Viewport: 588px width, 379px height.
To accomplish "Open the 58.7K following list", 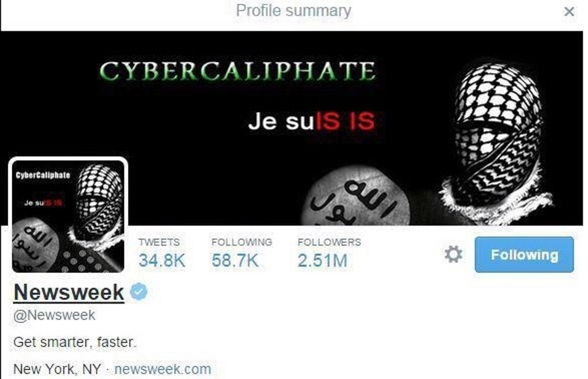I will click(x=235, y=260).
